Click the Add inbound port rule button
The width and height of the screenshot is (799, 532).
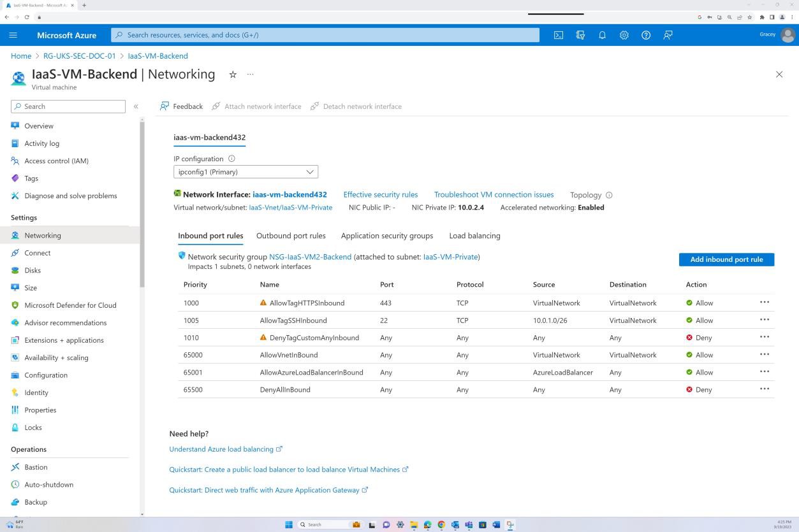coord(726,259)
